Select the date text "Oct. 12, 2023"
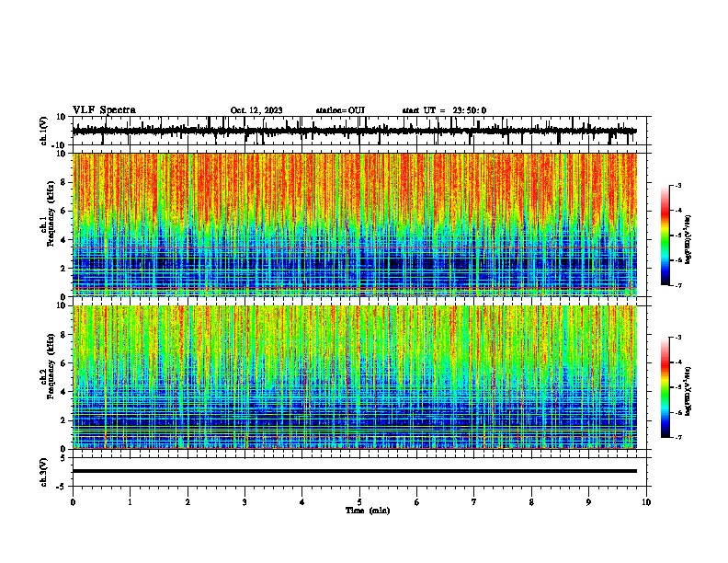728x563 pixels. tap(256, 110)
